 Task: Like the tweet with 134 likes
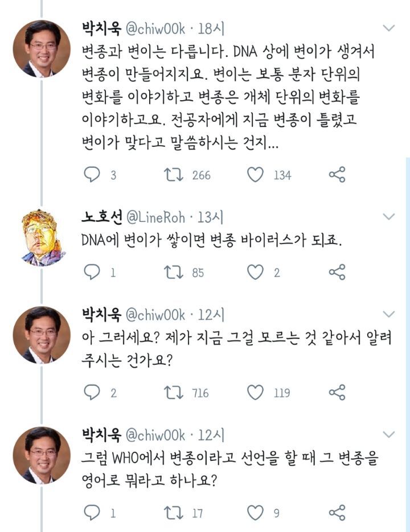256,175
